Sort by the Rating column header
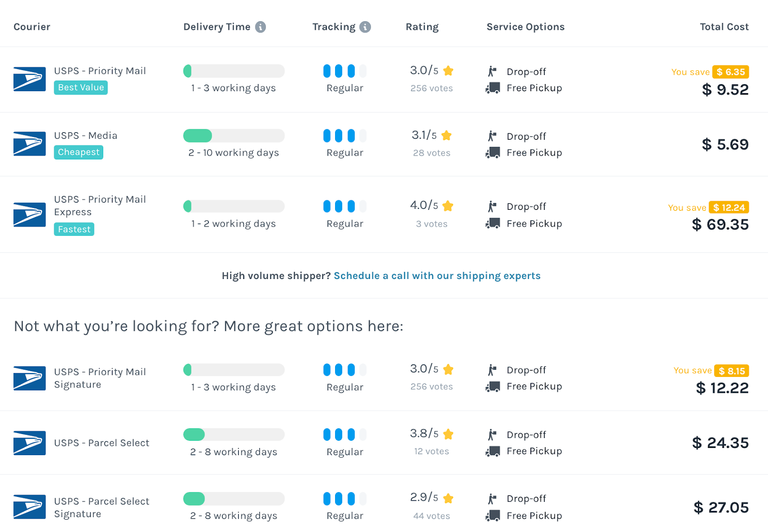Screen dimensions: 768x532 pyautogui.click(x=422, y=27)
